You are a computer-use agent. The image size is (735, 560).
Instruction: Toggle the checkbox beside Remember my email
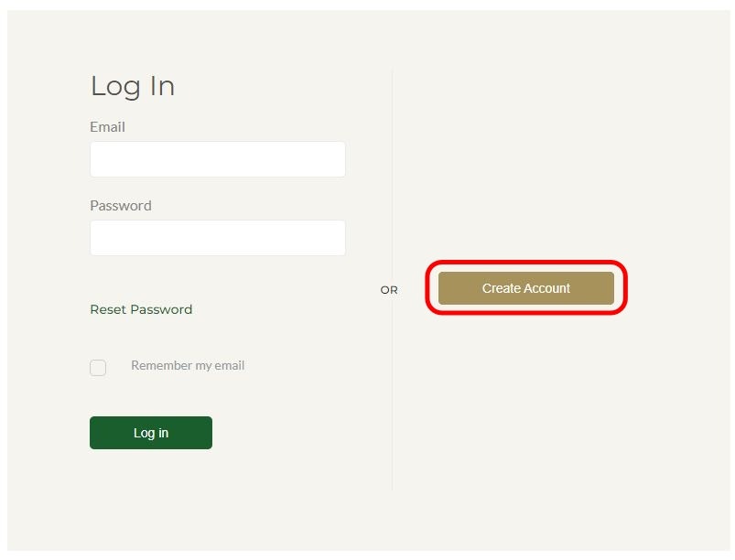tap(98, 368)
